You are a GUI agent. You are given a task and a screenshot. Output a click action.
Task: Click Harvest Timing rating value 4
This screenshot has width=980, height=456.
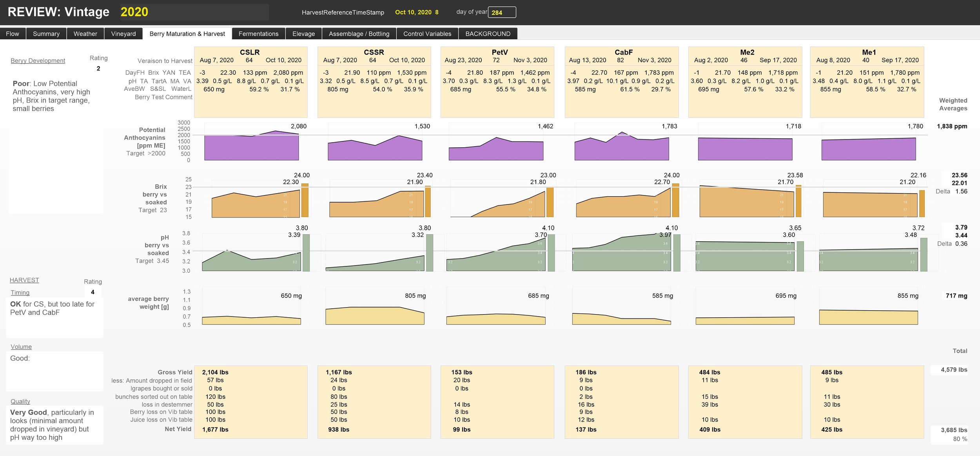[x=93, y=292]
